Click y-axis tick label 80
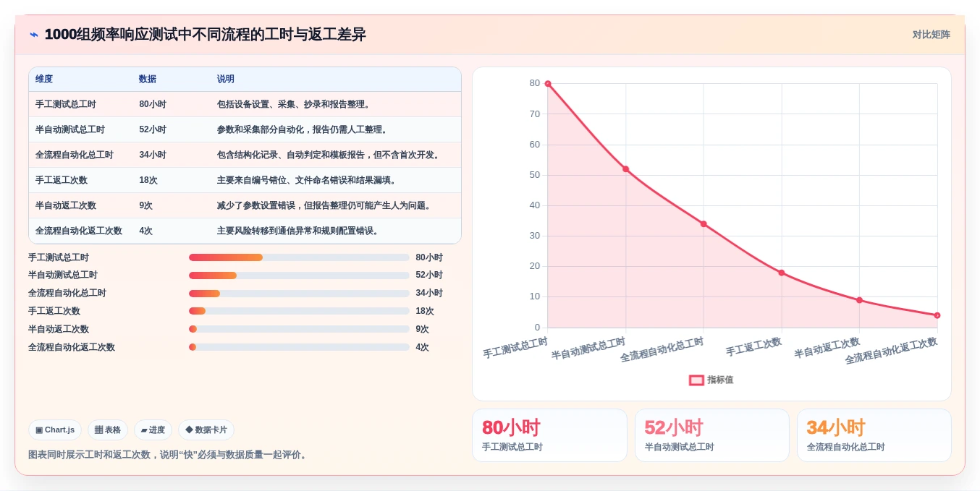Screen dimensions: 980x491 535,83
